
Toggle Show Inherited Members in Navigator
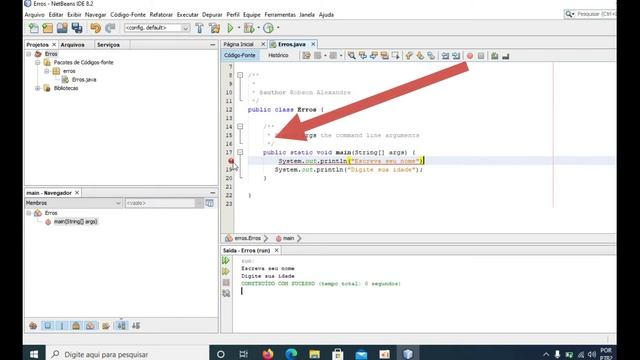coord(33,325)
